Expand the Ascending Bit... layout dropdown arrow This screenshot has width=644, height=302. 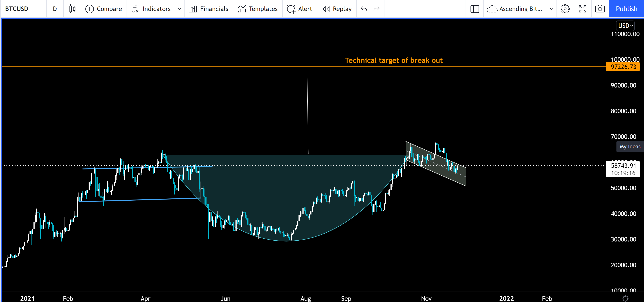pyautogui.click(x=551, y=9)
